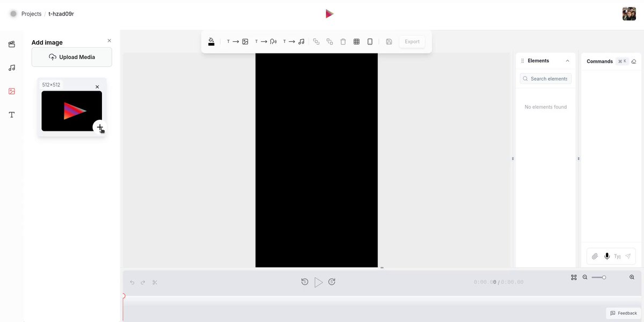Image resolution: width=644 pixels, height=322 pixels.
Task: Click the send-to-back layers icon
Action: pyautogui.click(x=330, y=41)
